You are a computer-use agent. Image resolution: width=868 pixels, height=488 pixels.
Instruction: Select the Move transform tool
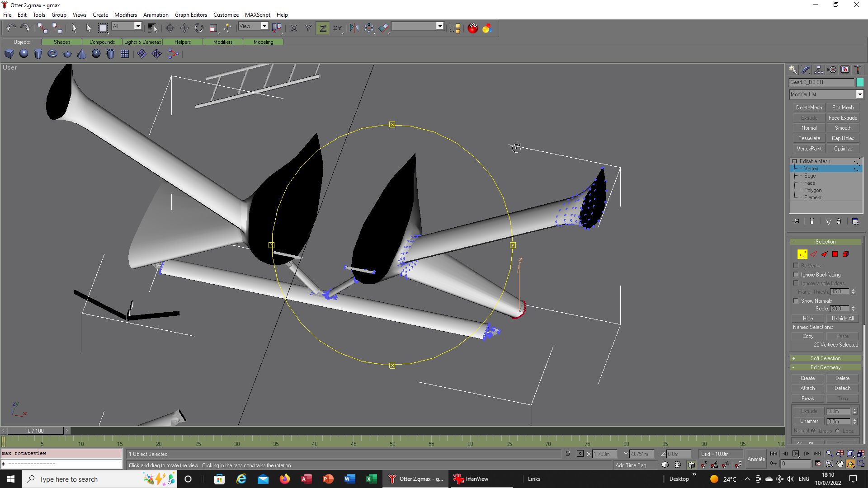click(170, 28)
